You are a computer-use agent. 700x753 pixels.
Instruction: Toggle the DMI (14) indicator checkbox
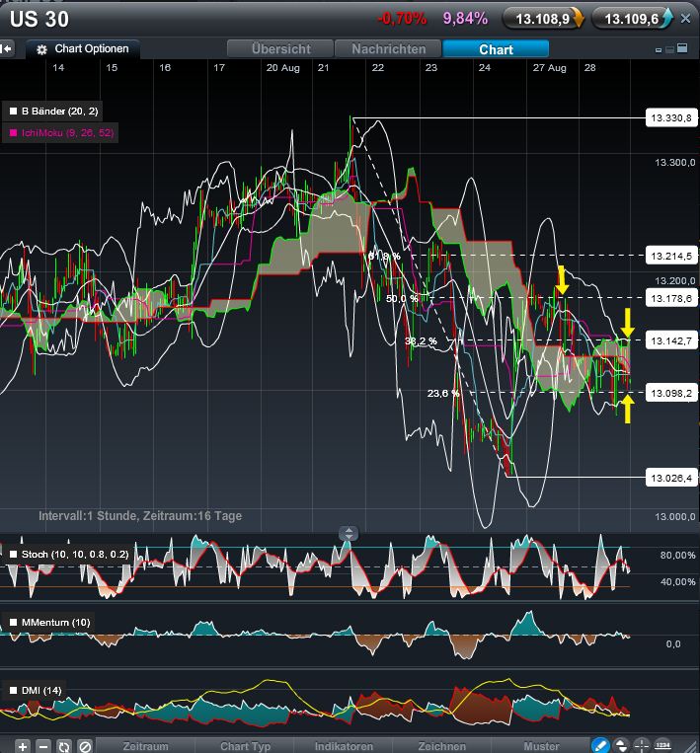coord(14,691)
